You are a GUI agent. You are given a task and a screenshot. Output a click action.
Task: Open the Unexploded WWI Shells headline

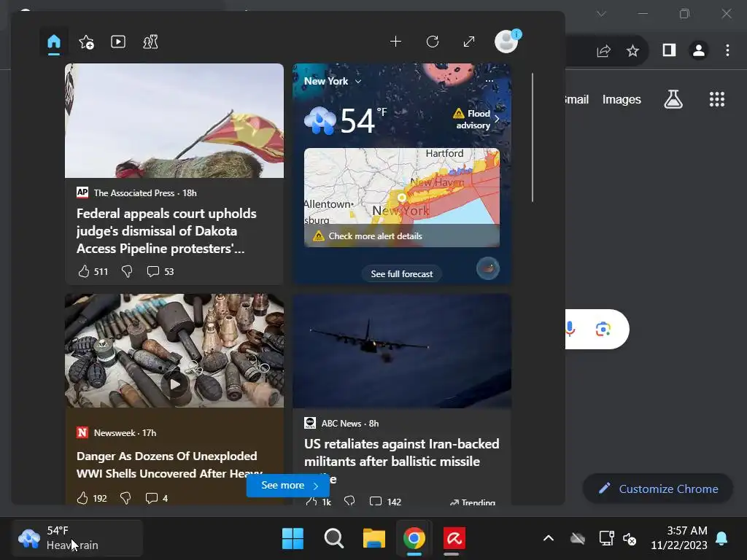click(x=169, y=464)
